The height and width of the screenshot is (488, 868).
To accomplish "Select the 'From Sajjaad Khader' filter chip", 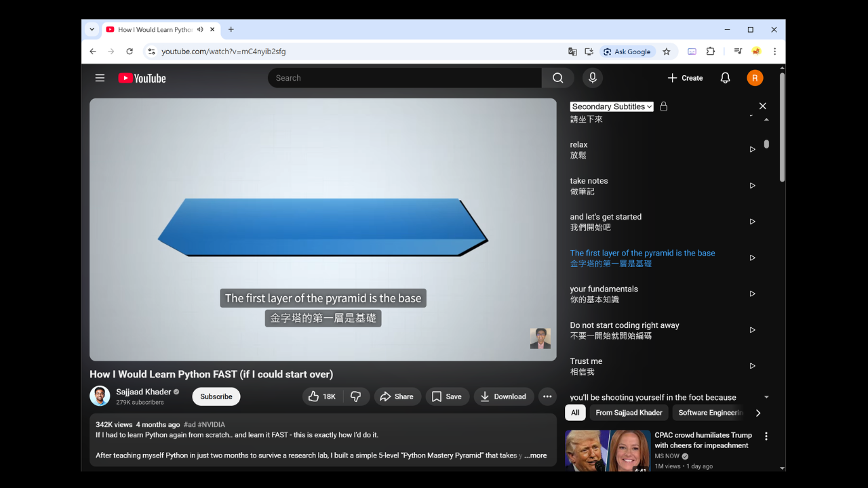I will point(629,412).
